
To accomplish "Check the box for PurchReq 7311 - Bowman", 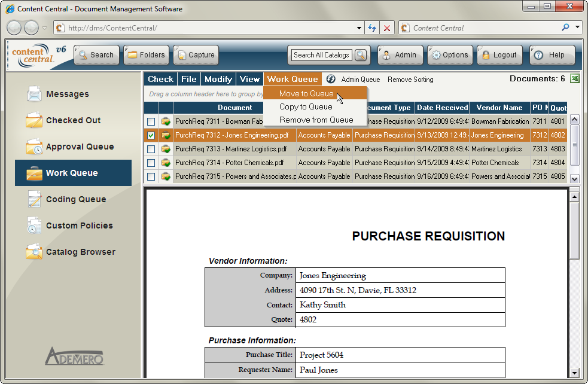I will click(151, 121).
